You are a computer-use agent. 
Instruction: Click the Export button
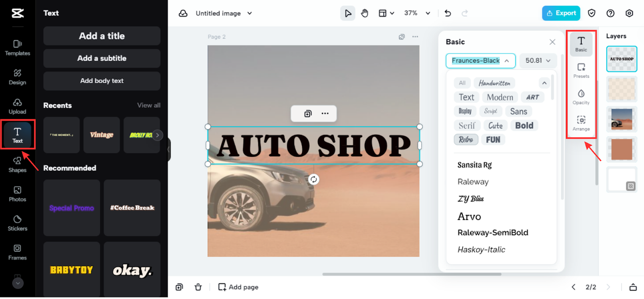(x=561, y=13)
